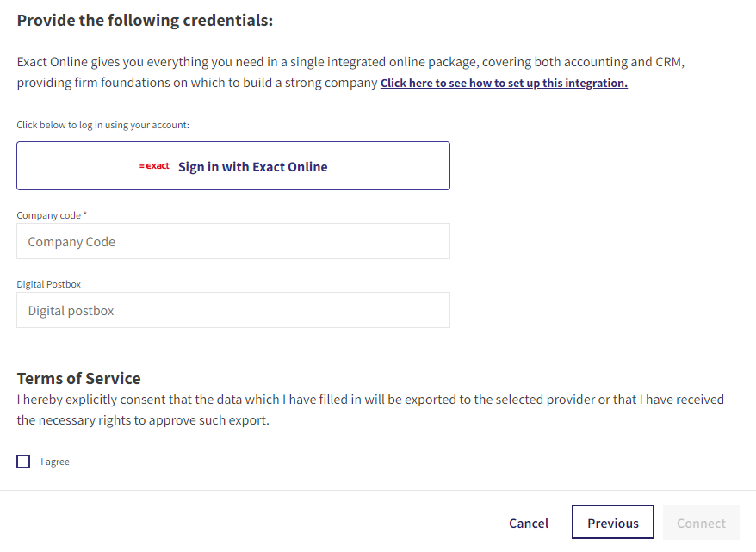Click the required asterisk beside Company code
Image resolution: width=756 pixels, height=552 pixels.
[x=85, y=214]
